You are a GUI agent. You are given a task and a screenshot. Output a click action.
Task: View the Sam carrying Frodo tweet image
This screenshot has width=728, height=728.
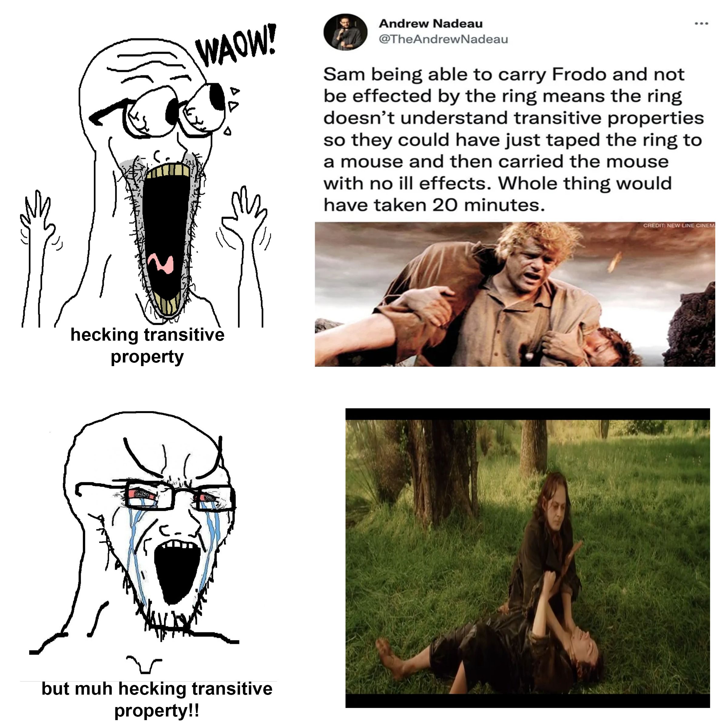click(x=515, y=294)
